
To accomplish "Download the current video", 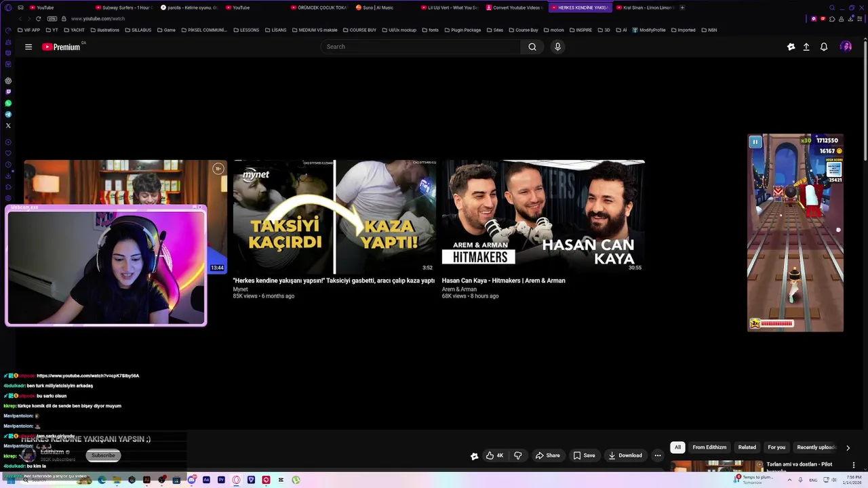I will click(625, 455).
